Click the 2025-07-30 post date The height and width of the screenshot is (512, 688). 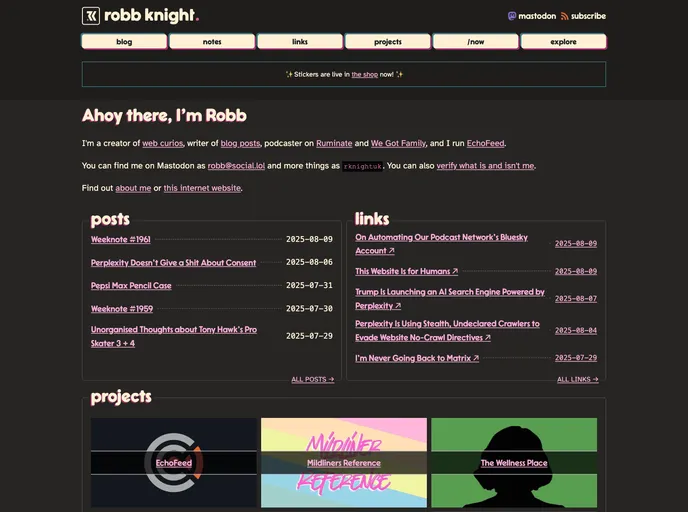point(309,308)
